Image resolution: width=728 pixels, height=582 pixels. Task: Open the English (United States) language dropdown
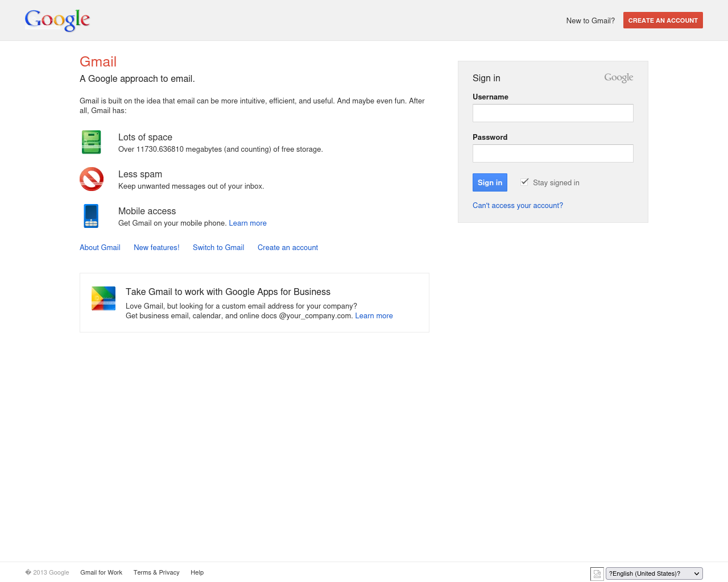[x=654, y=573]
